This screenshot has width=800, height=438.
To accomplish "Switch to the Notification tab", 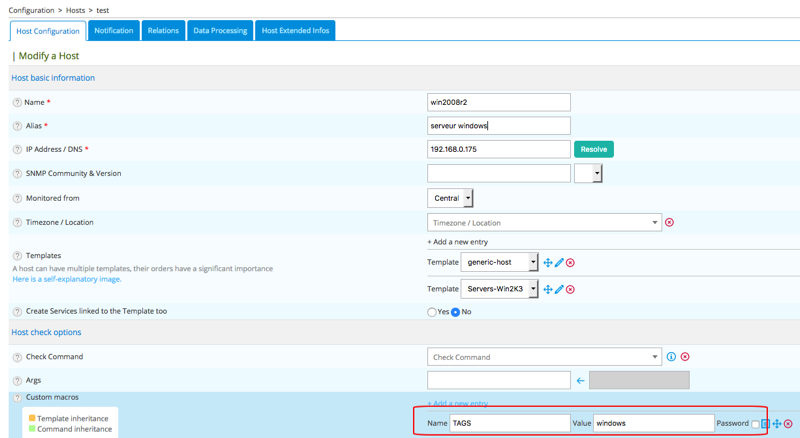I will [114, 31].
